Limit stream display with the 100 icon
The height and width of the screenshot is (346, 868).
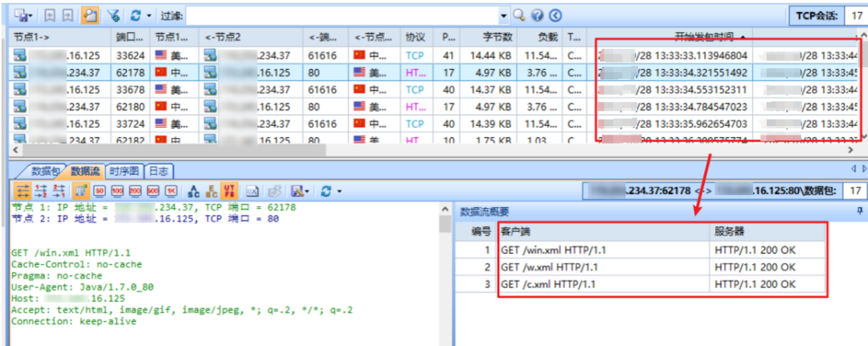[x=117, y=191]
